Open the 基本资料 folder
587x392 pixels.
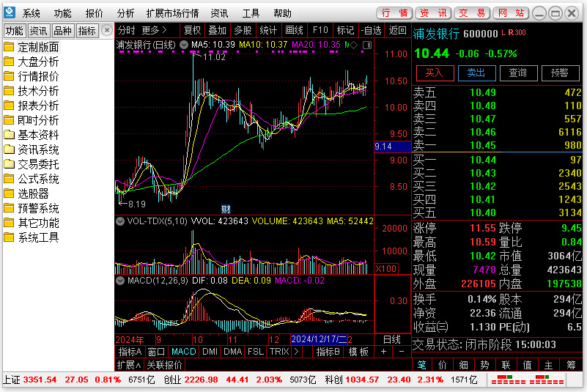pos(32,135)
